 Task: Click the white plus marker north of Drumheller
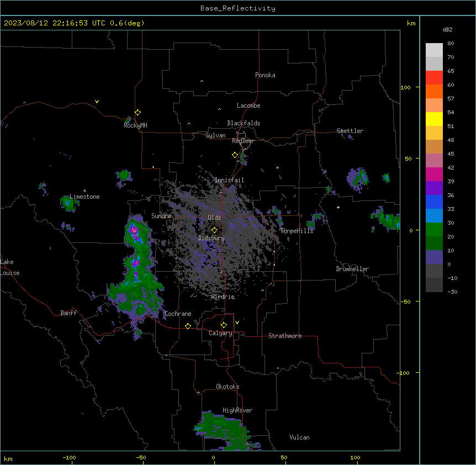[x=338, y=207]
